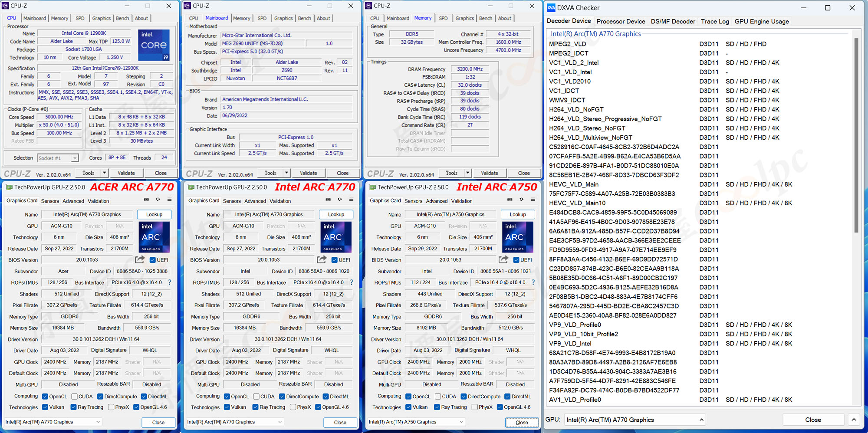Click BIOS export icon in Intel A770 subvendor window

[x=322, y=259]
